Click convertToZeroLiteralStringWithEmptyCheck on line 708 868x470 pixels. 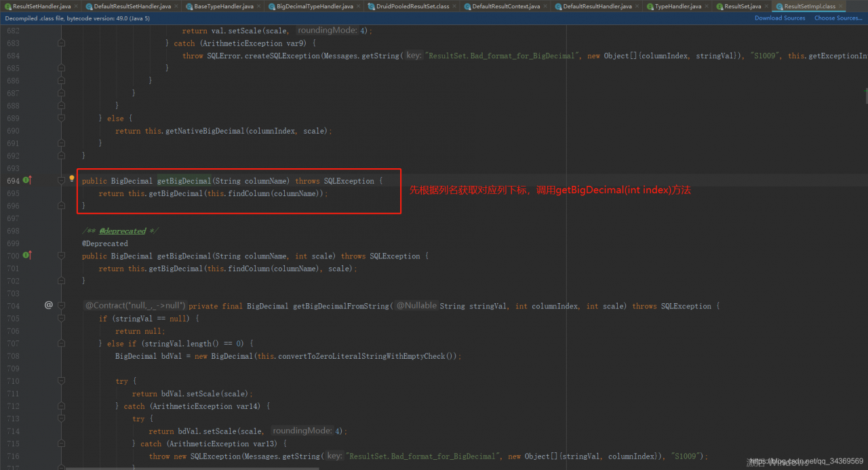361,356
